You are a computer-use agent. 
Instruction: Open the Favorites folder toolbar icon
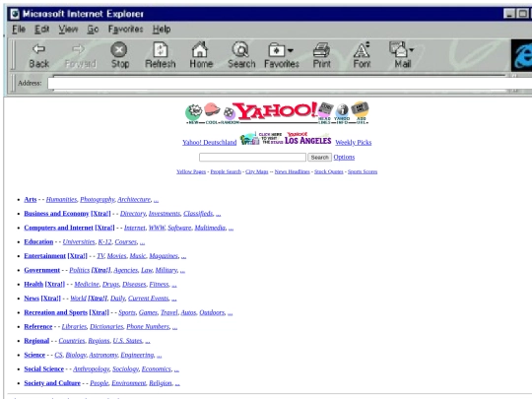(276, 50)
